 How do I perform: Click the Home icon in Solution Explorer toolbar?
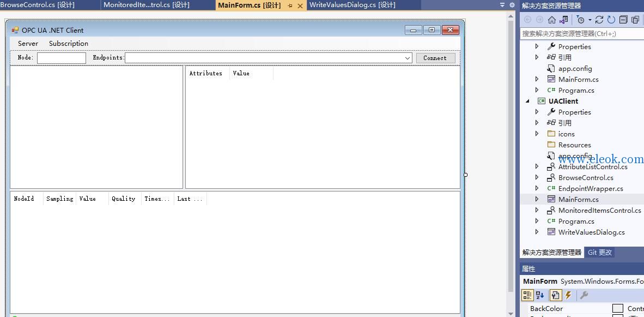tap(551, 20)
